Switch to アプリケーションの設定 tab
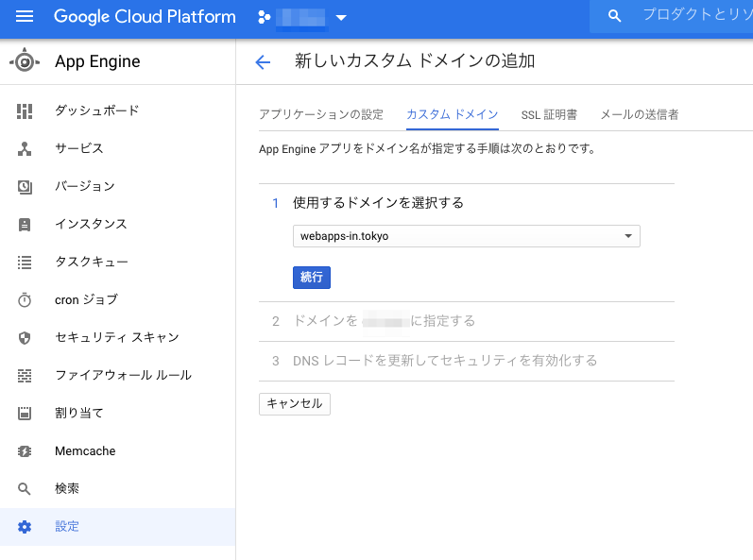The height and width of the screenshot is (560, 753). [x=321, y=114]
